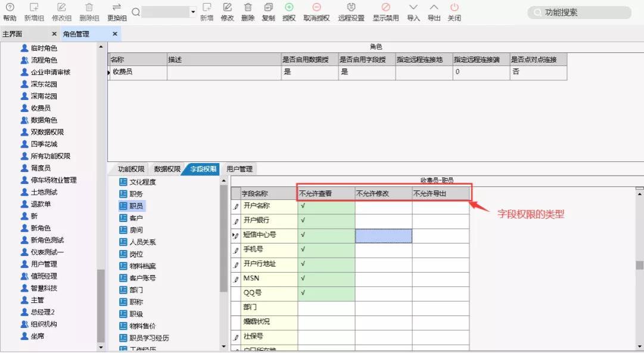Click the 导入 import icon
This screenshot has width=644, height=353.
413,7
